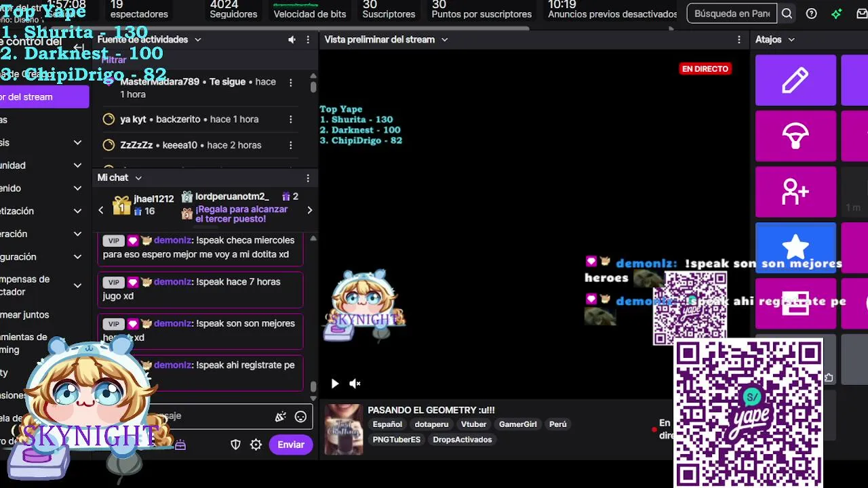This screenshot has height=488, width=868.
Task: Open stream preview panel three-dot menu
Action: (x=739, y=40)
